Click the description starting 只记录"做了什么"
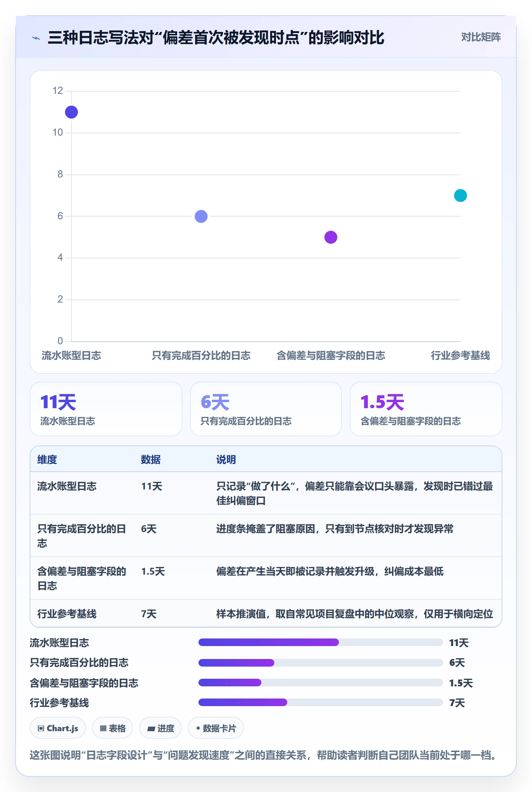The height and width of the screenshot is (792, 532). [355, 493]
